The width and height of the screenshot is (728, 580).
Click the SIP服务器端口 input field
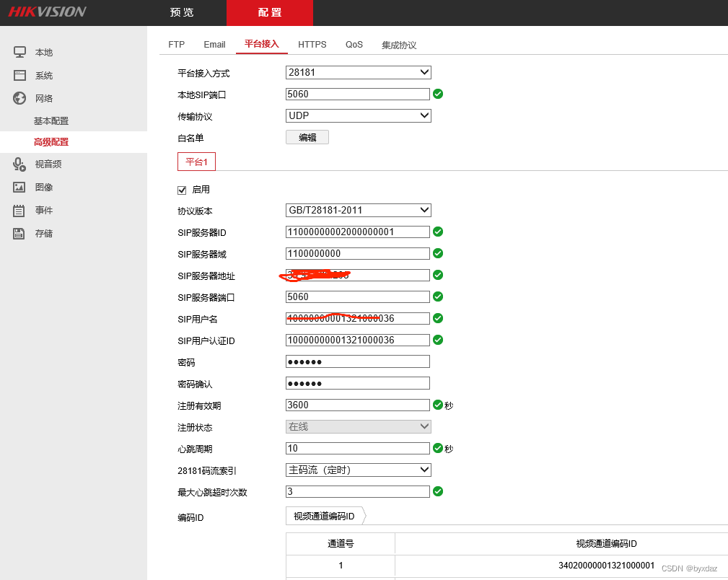[x=357, y=296]
